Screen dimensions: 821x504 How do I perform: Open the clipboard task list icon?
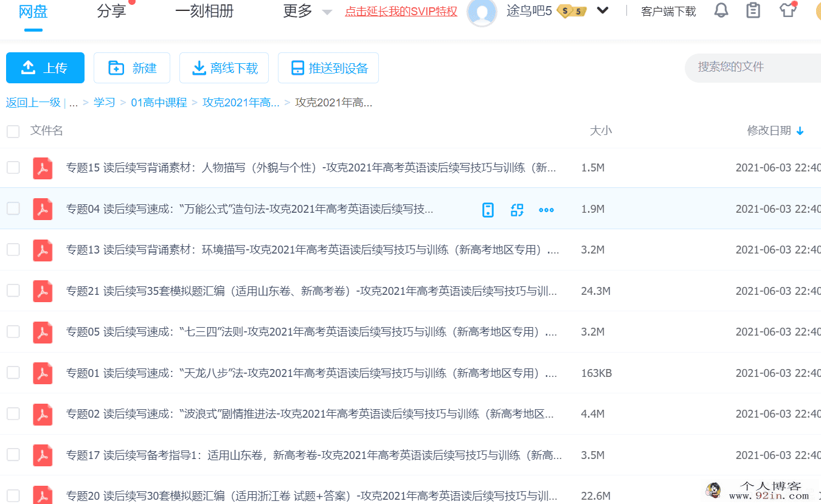753,10
